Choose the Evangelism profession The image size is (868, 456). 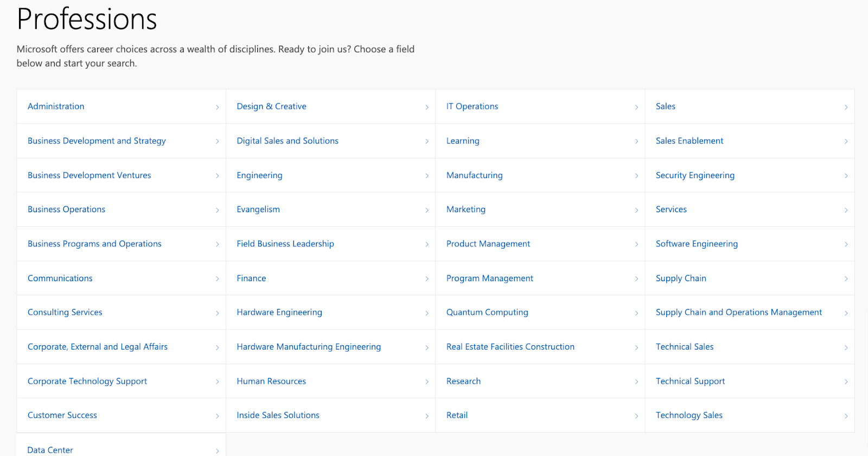pos(258,210)
